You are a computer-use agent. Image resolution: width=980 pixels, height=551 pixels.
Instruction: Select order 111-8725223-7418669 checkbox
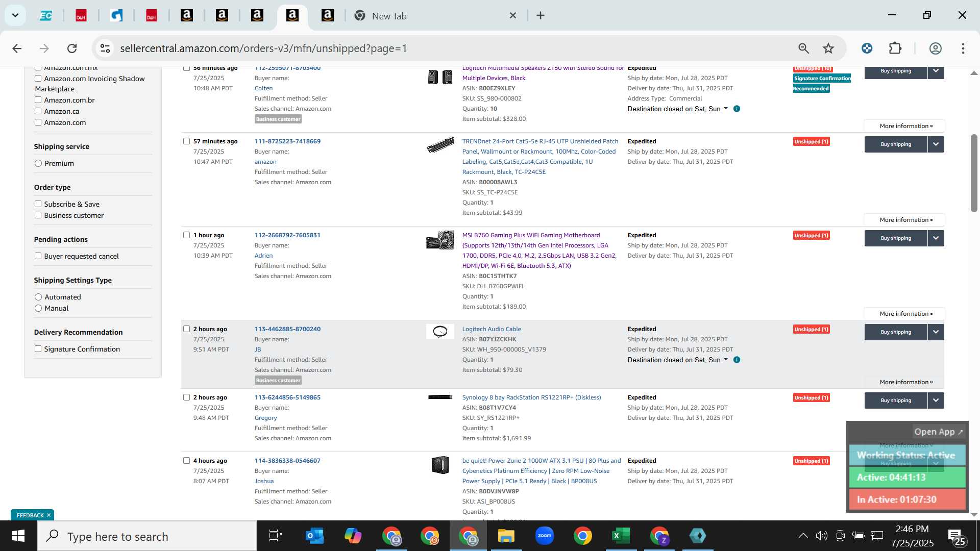186,141
